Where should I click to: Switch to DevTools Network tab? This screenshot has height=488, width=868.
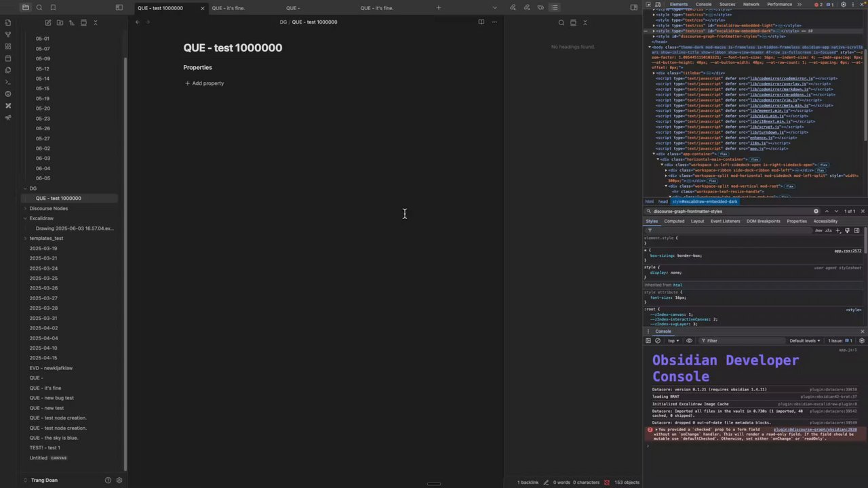[751, 4]
